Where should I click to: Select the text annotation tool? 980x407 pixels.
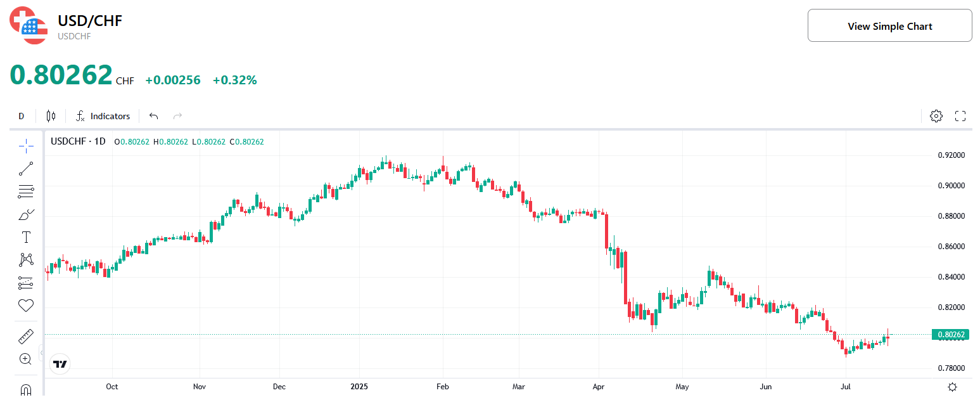coord(25,236)
